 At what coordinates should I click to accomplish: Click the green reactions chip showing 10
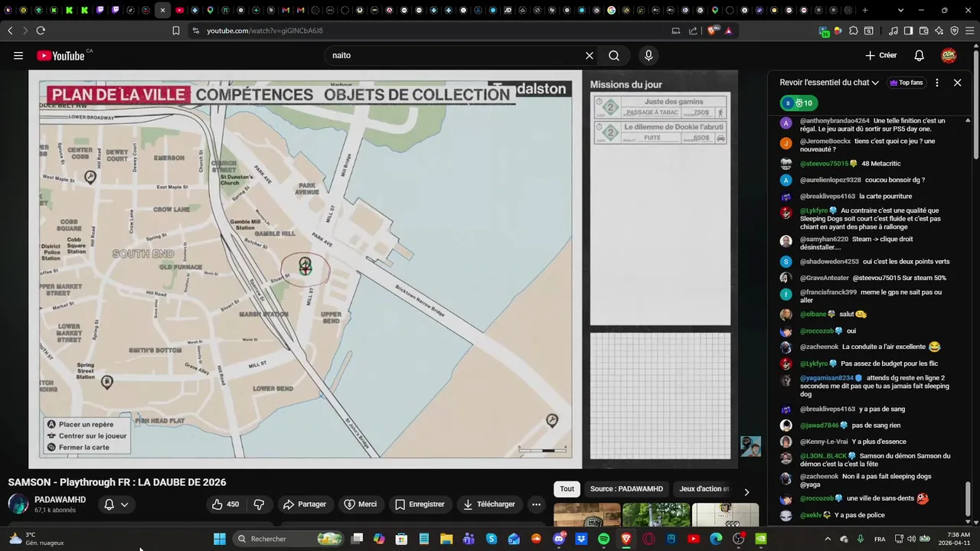click(799, 103)
